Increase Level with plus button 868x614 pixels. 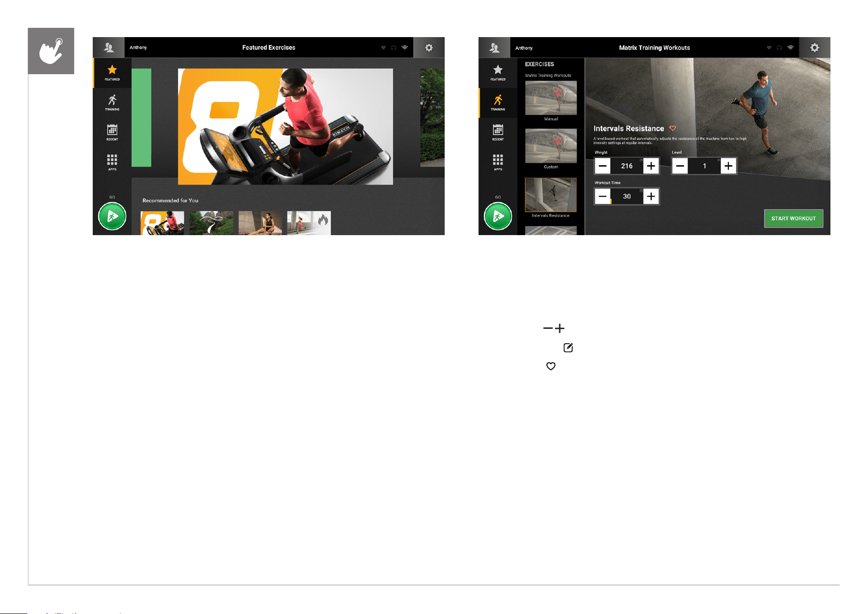(728, 166)
